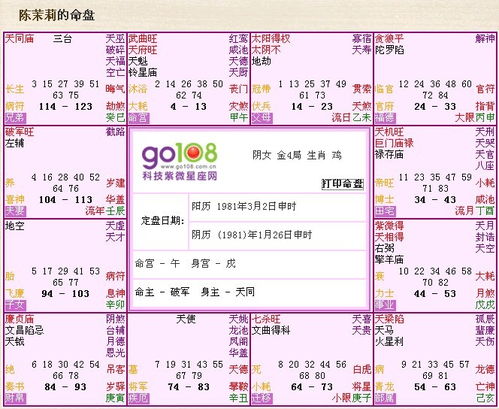Click the 文曲得科 star name

271,330
